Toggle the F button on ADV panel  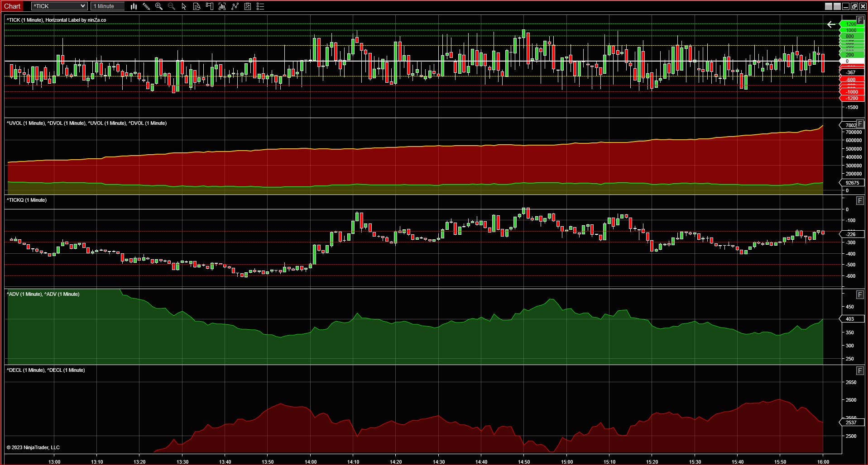[x=860, y=294]
